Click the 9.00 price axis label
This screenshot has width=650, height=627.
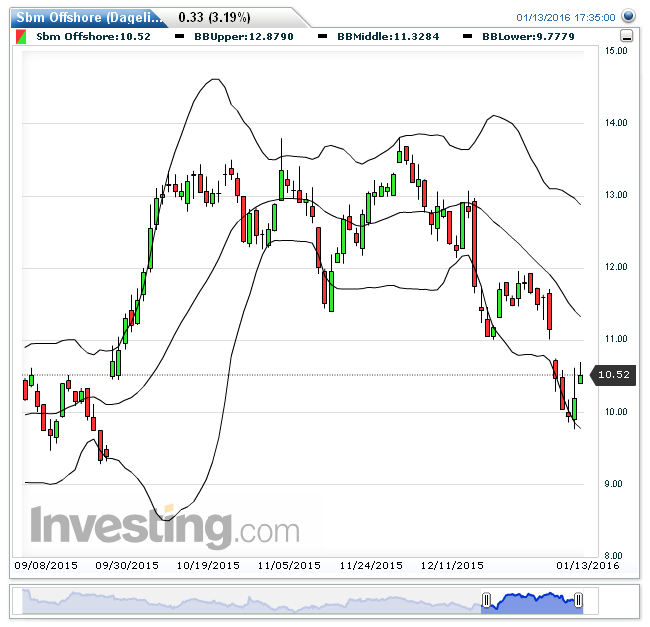614,483
